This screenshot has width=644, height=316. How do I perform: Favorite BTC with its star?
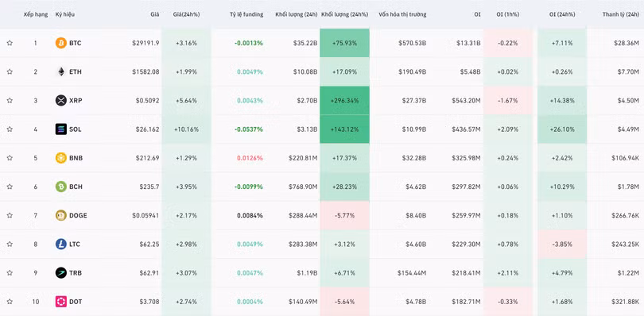pos(10,43)
